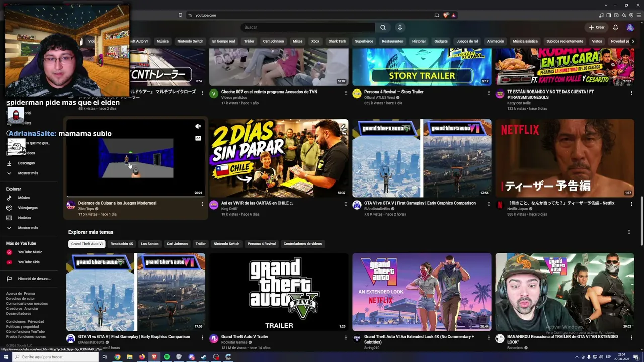Toggle subtitles on the video preview
Image resolution: width=644 pixels, height=362 pixels.
pos(198,138)
